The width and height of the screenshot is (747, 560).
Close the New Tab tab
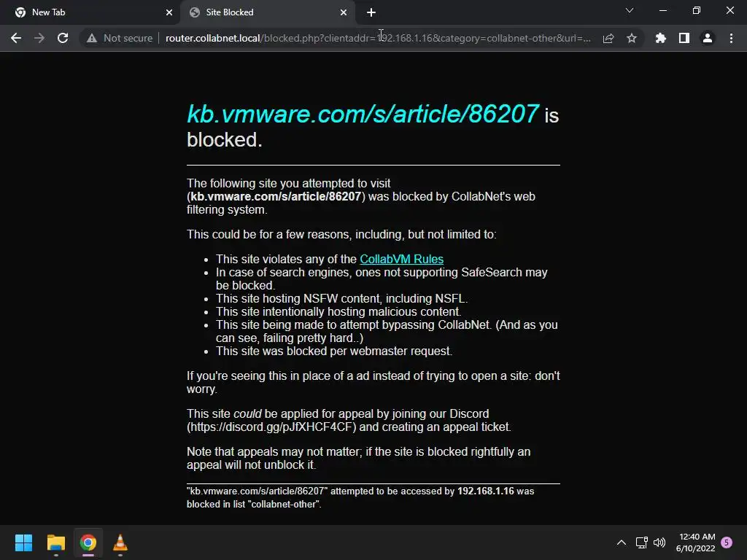pos(169,12)
